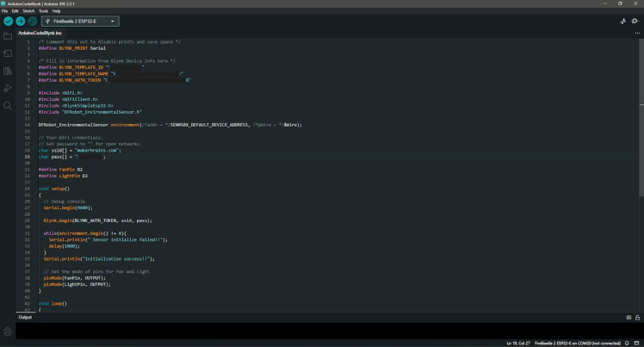Open the Serial Monitor icon
Viewport: 644px width, 347px height.
coord(635,21)
